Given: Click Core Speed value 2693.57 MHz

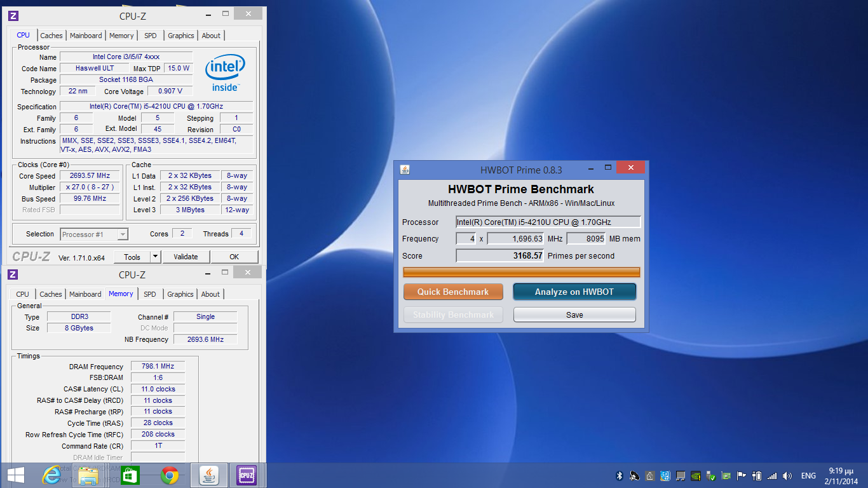Looking at the screenshot, I should click(90, 176).
